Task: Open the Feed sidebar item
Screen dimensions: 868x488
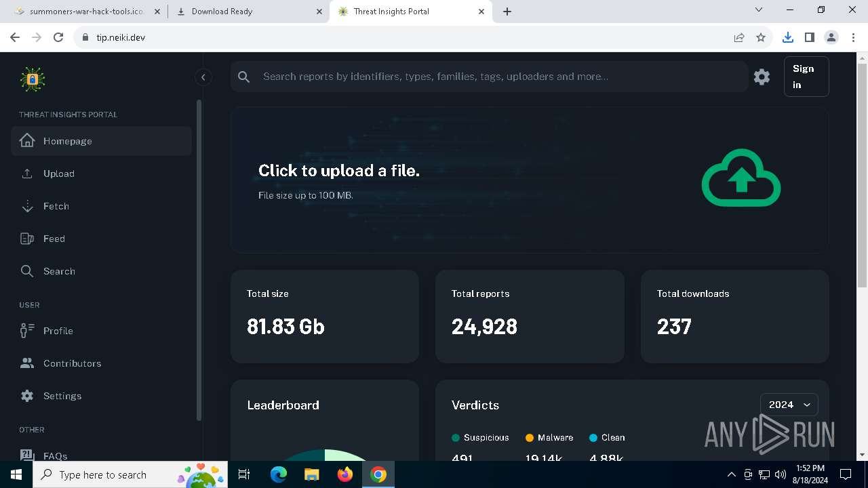Action: point(102,239)
